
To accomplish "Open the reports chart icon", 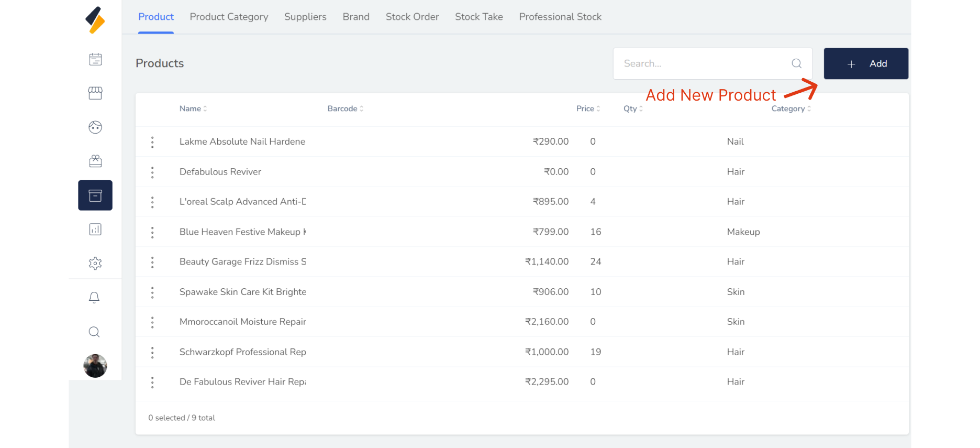I will pyautogui.click(x=95, y=230).
